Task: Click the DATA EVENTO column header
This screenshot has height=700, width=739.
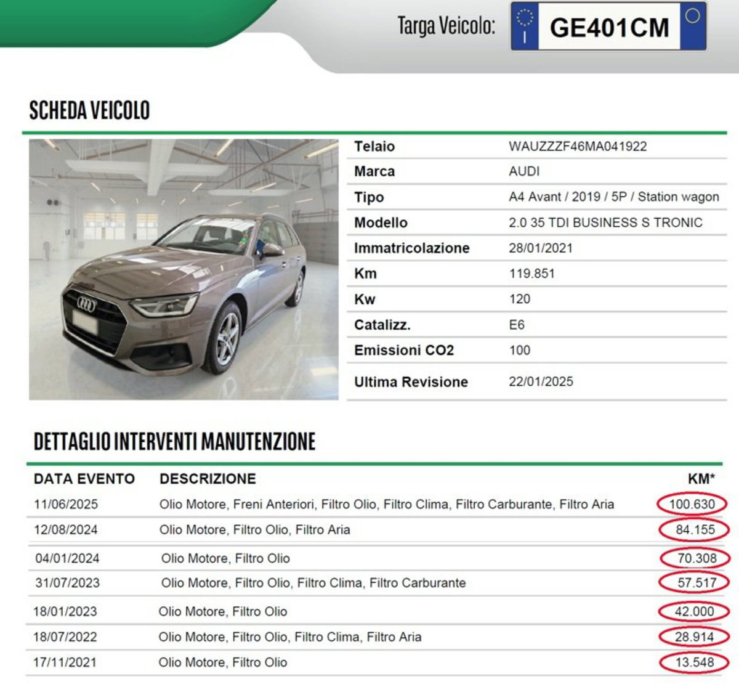Action: tap(84, 479)
